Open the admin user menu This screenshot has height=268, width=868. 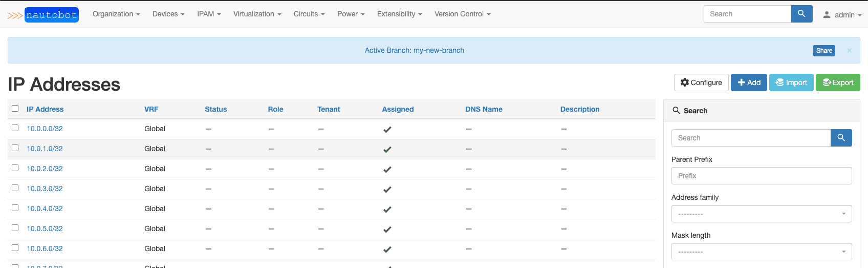tap(842, 15)
